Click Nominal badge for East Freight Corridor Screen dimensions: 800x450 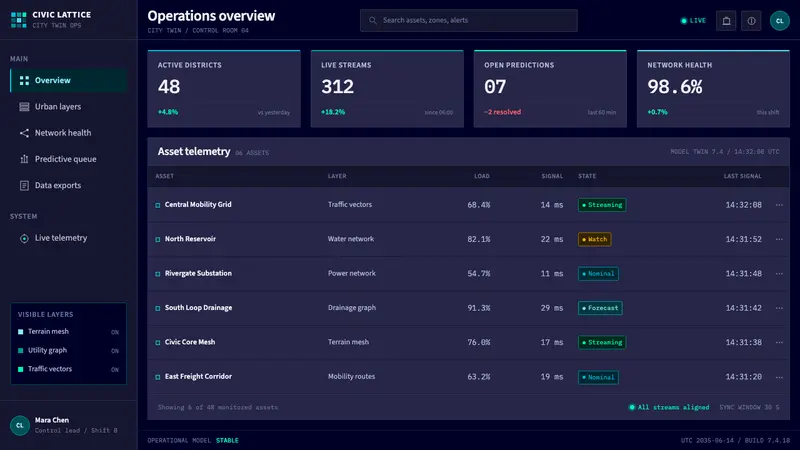click(x=598, y=377)
